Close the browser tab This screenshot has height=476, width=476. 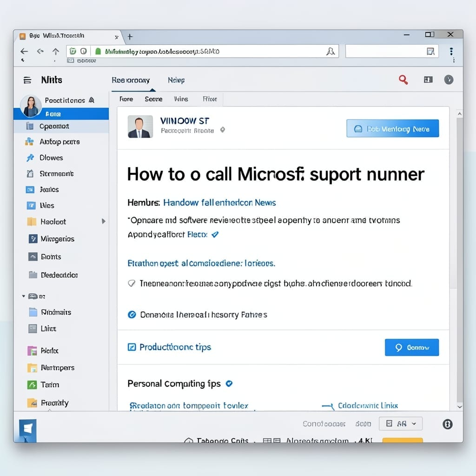[x=117, y=37]
